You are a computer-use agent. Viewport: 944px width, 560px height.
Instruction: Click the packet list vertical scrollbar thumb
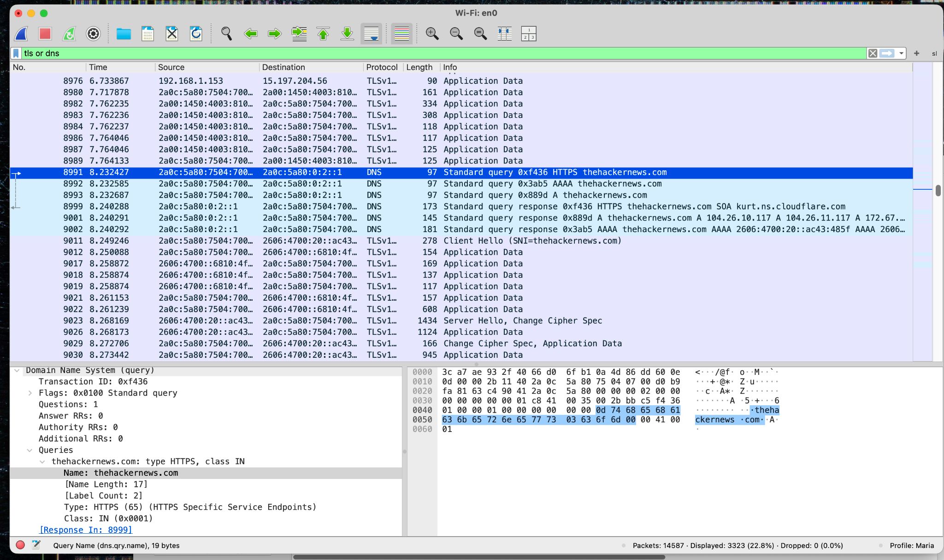point(938,191)
